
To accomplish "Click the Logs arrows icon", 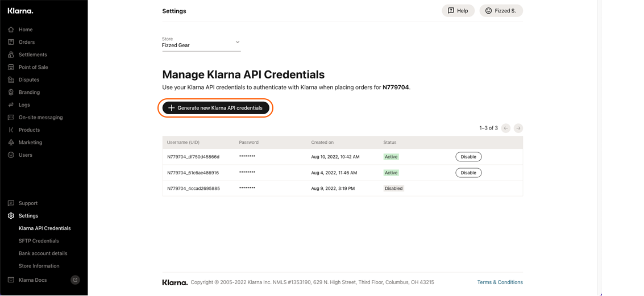I will point(11,105).
